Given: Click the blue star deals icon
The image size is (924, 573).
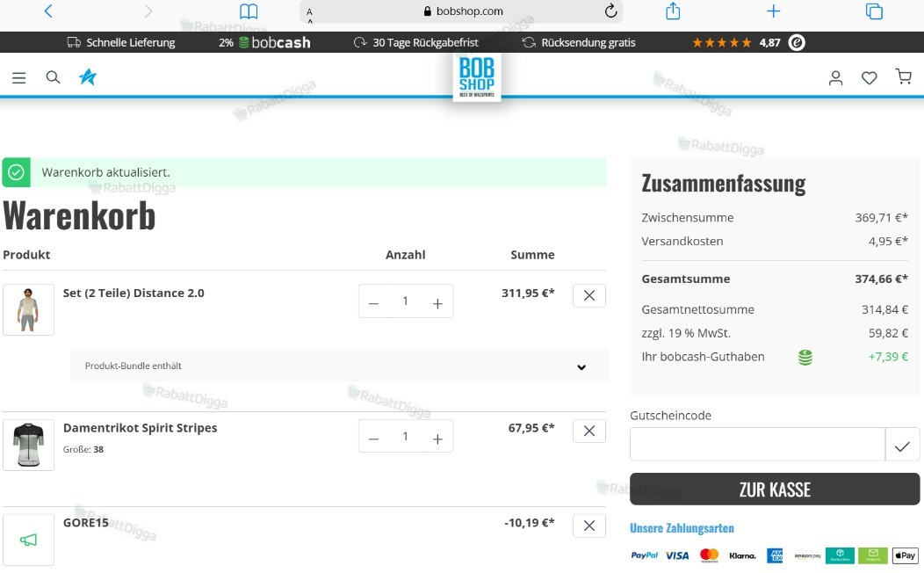Looking at the screenshot, I should pyautogui.click(x=88, y=77).
